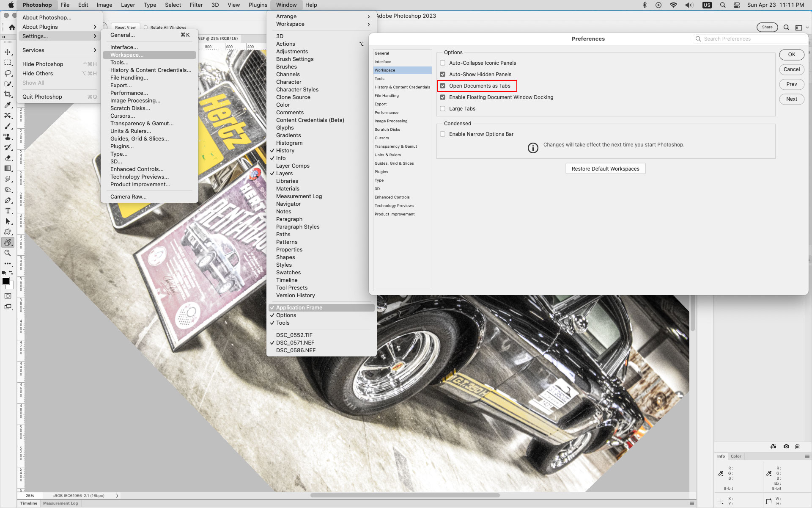The image size is (812, 508).
Task: Click the camera icon in the History panel
Action: (786, 447)
